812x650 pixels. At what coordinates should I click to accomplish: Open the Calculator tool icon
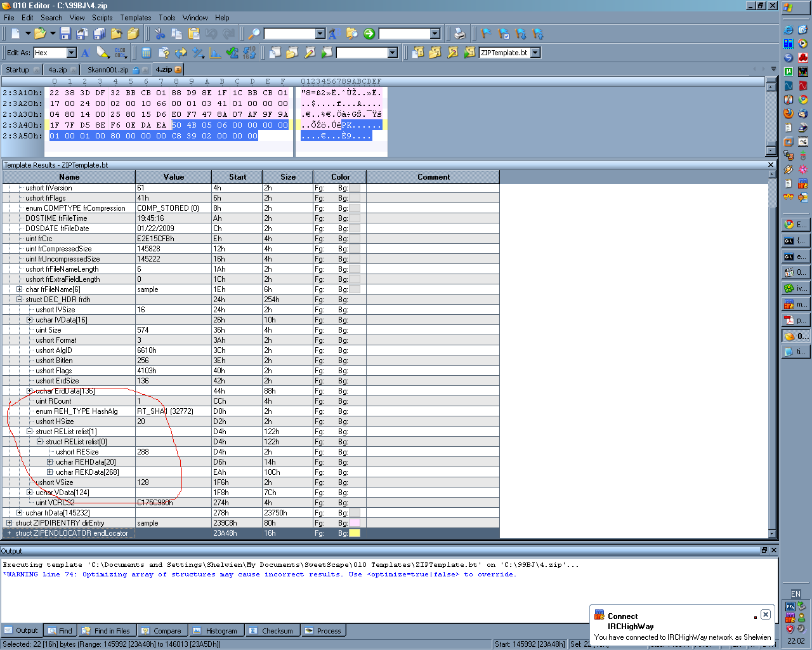pyautogui.click(x=147, y=53)
